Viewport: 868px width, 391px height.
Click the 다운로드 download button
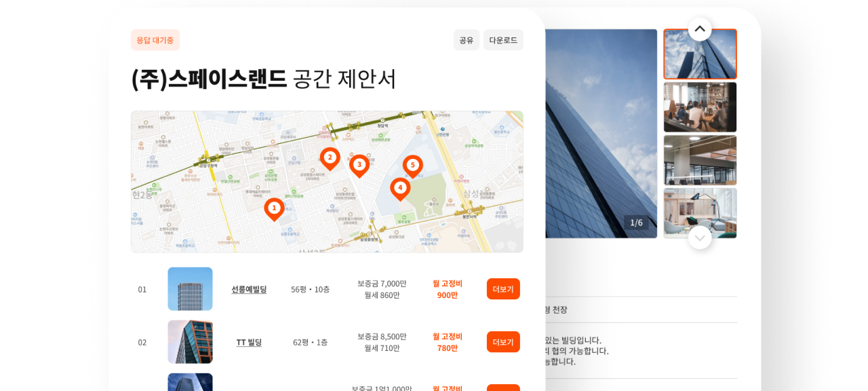503,40
